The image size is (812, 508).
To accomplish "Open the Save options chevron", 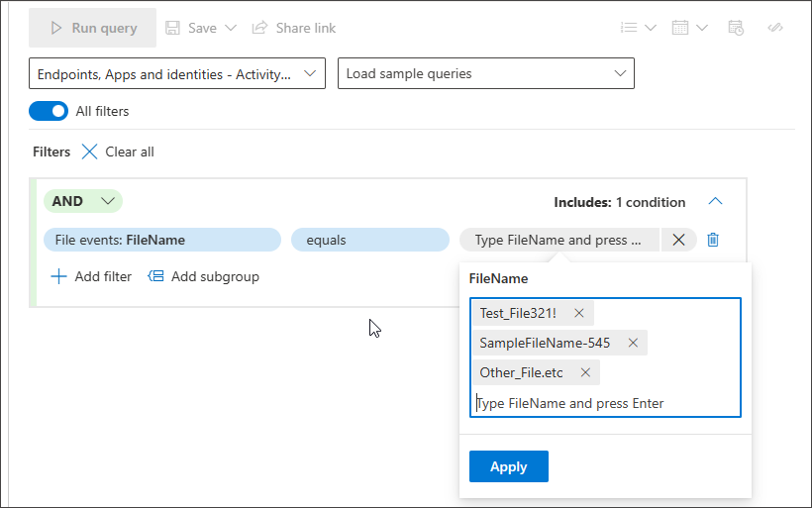I will click(231, 28).
